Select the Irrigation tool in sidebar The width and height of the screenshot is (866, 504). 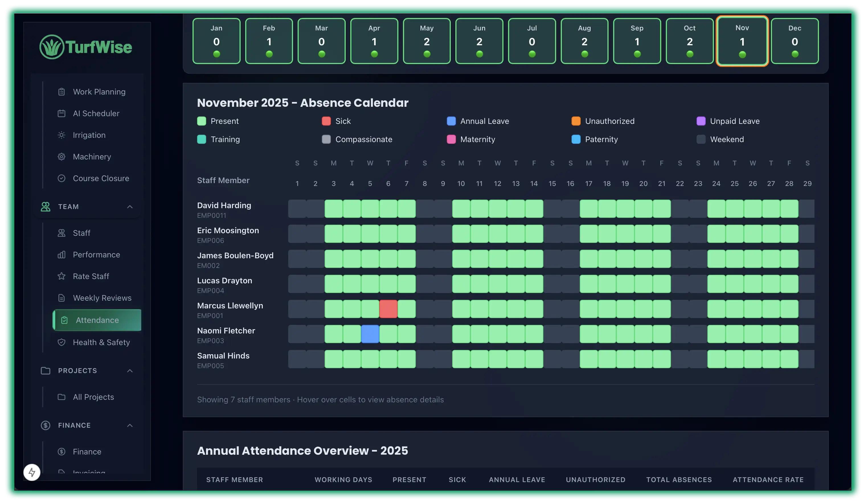(62, 135)
